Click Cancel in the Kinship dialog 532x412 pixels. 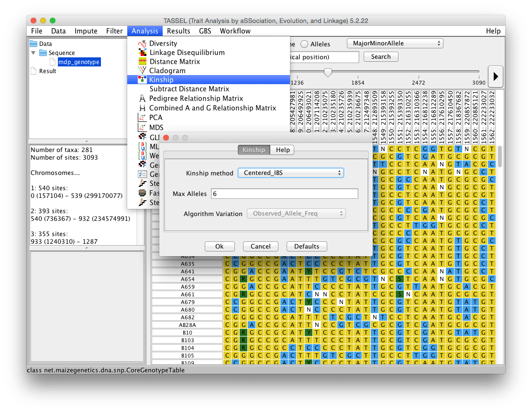(261, 246)
